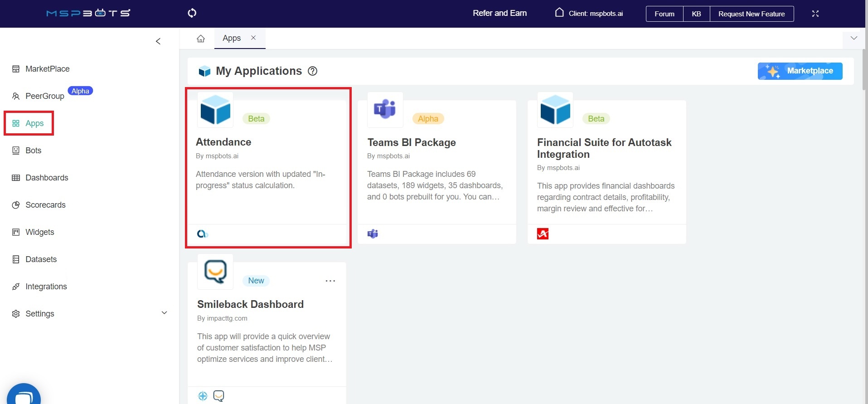This screenshot has width=868, height=404.
Task: Go to Integrations in sidebar
Action: 46,287
